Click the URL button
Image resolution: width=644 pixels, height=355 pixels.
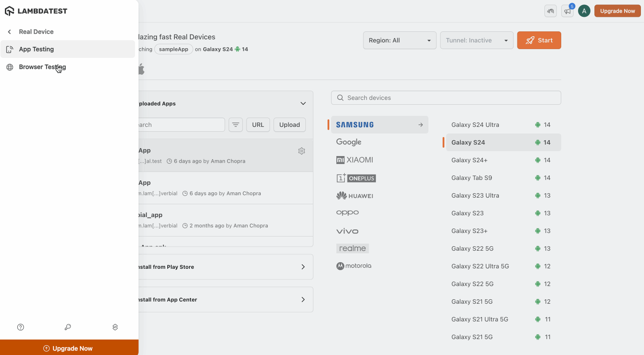point(258,125)
